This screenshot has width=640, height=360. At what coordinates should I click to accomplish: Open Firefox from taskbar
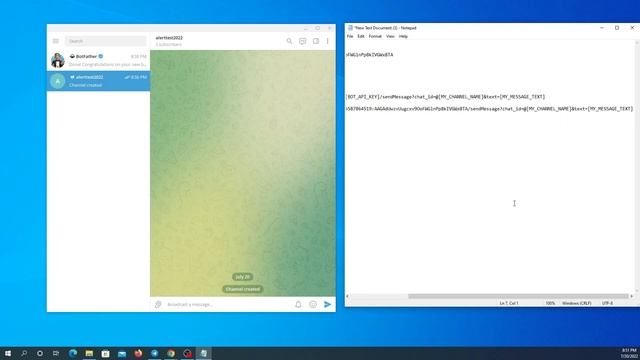(x=138, y=353)
